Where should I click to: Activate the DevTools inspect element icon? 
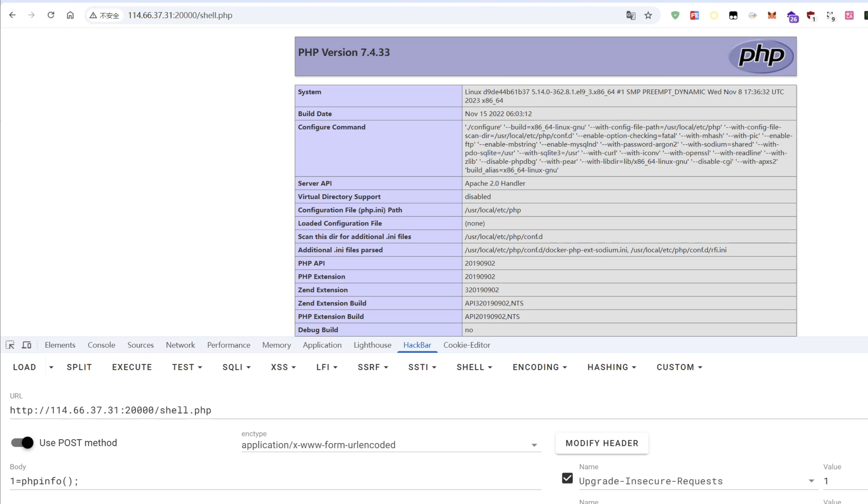[10, 345]
